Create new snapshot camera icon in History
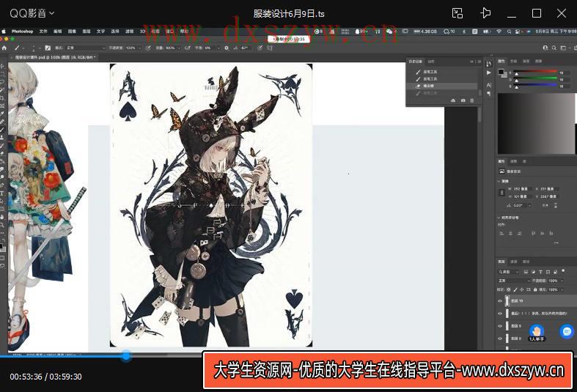This screenshot has width=577, height=392. tap(463, 100)
